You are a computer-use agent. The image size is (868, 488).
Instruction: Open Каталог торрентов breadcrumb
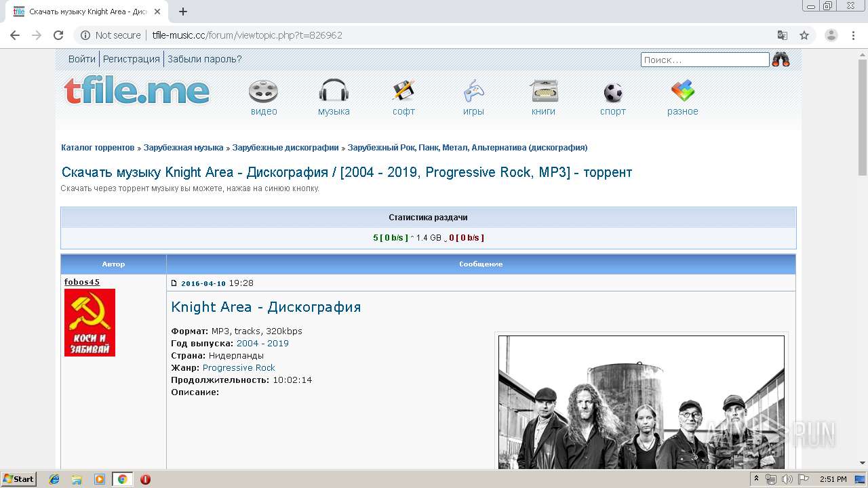click(98, 147)
